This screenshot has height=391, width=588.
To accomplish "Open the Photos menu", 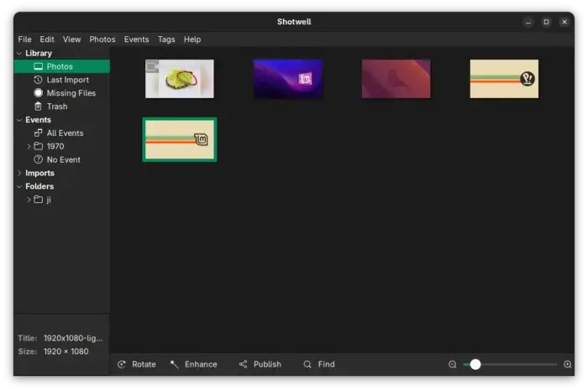I will 102,39.
